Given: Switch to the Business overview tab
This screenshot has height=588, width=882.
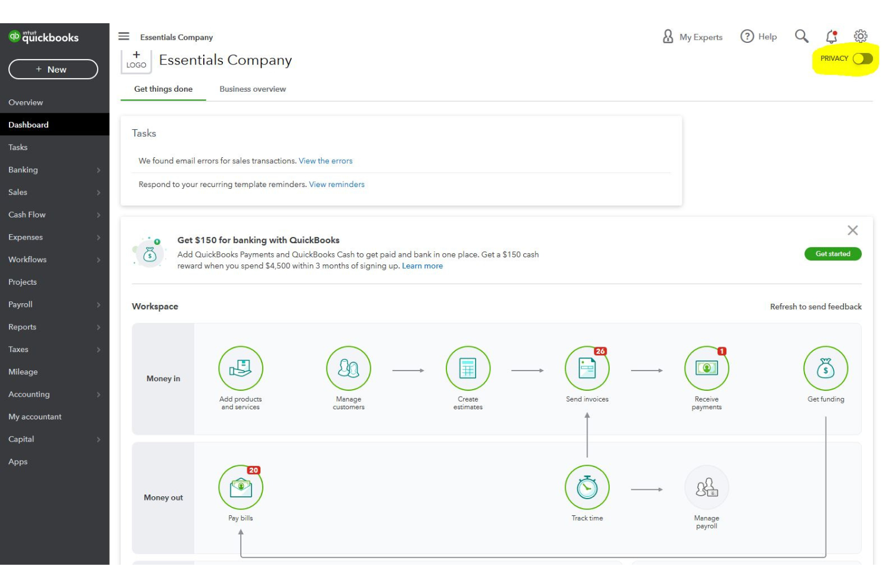Looking at the screenshot, I should 253,89.
